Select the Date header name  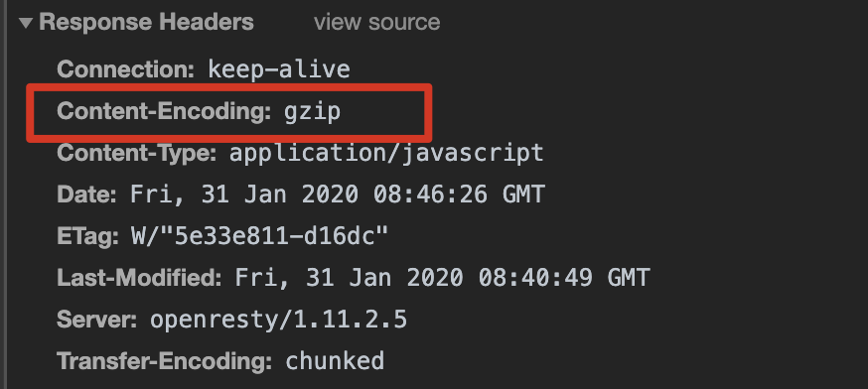(86, 194)
